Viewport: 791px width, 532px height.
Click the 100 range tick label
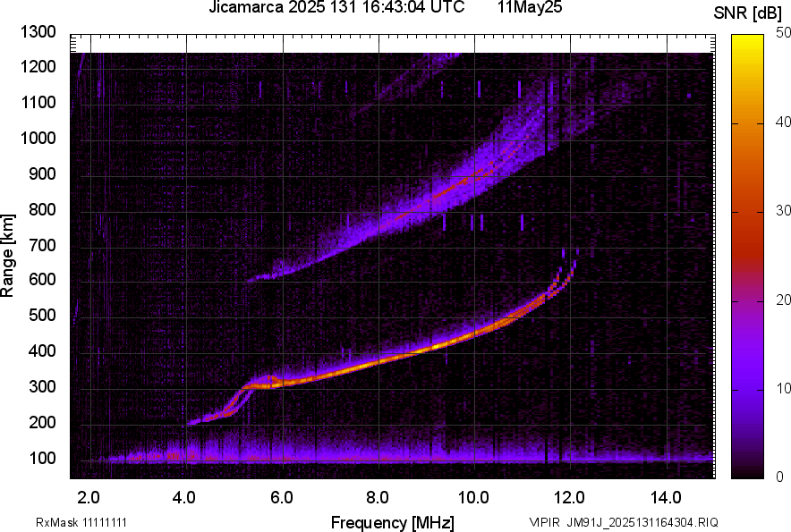click(42, 458)
